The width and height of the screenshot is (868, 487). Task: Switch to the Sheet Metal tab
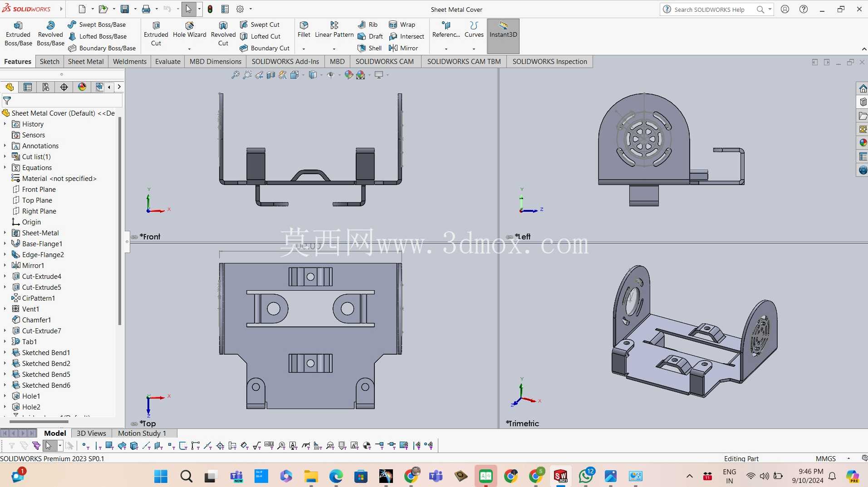(86, 62)
